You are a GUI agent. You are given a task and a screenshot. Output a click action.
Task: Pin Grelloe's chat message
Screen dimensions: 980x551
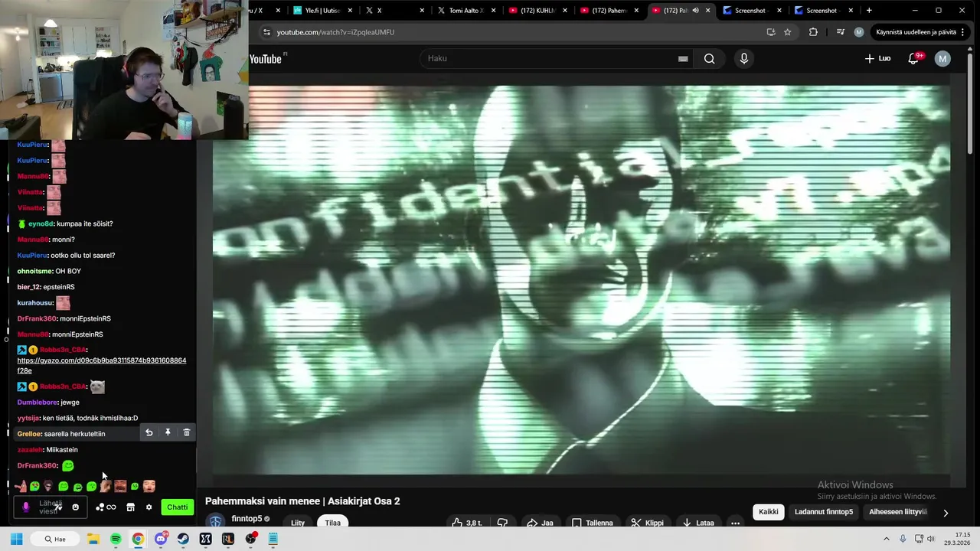[168, 433]
